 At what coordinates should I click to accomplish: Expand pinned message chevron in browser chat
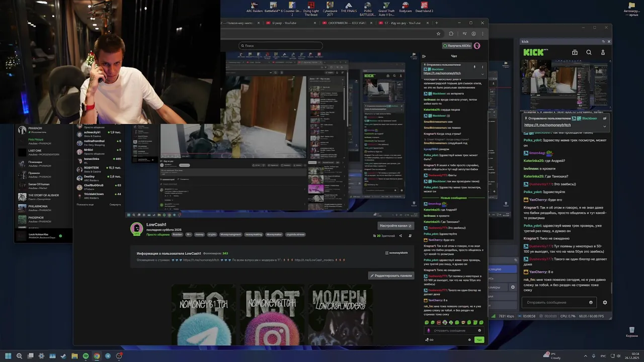(x=482, y=74)
